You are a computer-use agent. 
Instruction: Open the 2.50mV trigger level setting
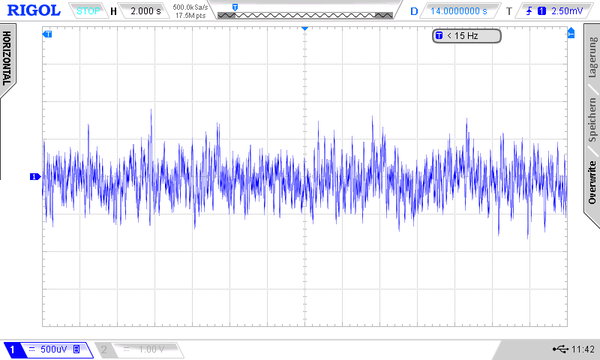click(x=567, y=11)
